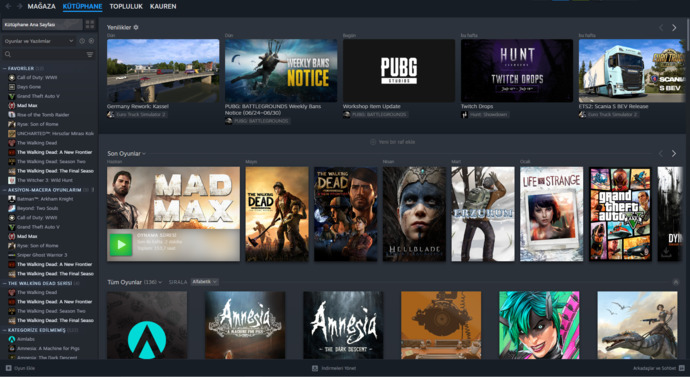Collapse the FAVORİLER category
The width and height of the screenshot is (690, 377).
tap(4, 69)
